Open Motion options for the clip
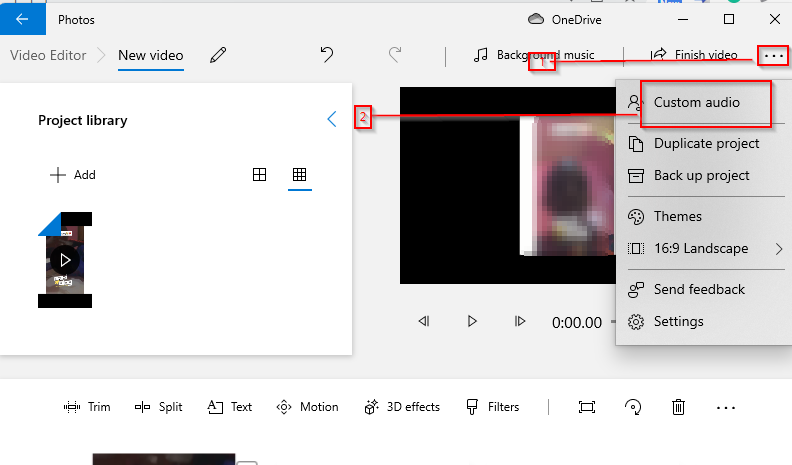The height and width of the screenshot is (465, 792). (307, 407)
